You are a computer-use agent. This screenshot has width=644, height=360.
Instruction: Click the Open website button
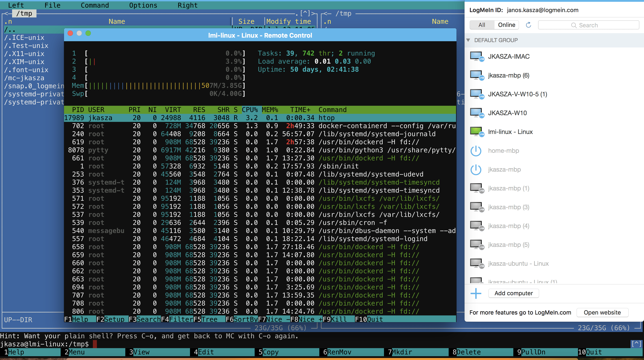pos(602,312)
